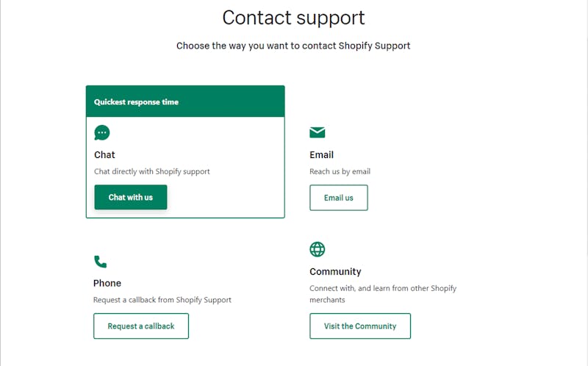Click the Phone heading
The height and width of the screenshot is (366, 588).
pos(107,283)
